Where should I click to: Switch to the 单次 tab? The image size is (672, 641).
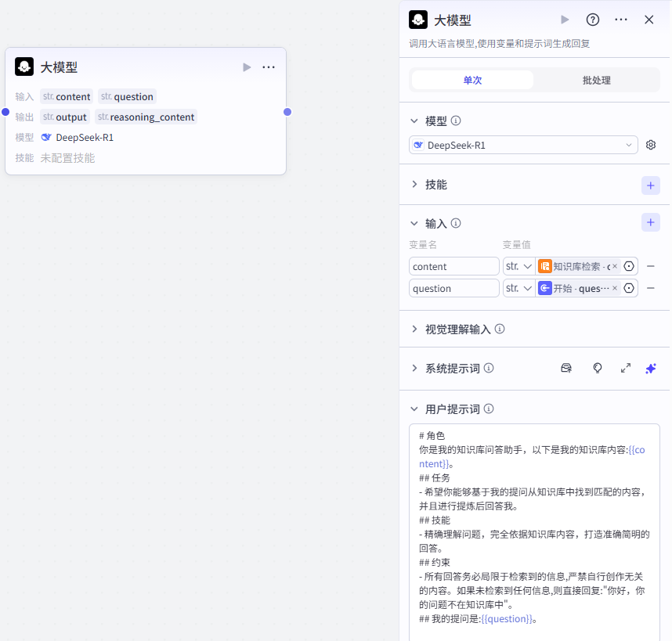(472, 80)
